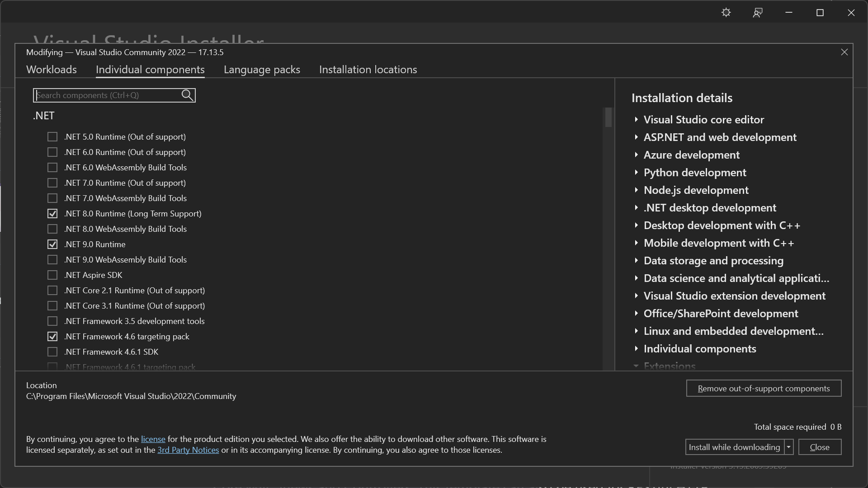Select the Individual components tab
Screen dimensions: 868x488
150,70
